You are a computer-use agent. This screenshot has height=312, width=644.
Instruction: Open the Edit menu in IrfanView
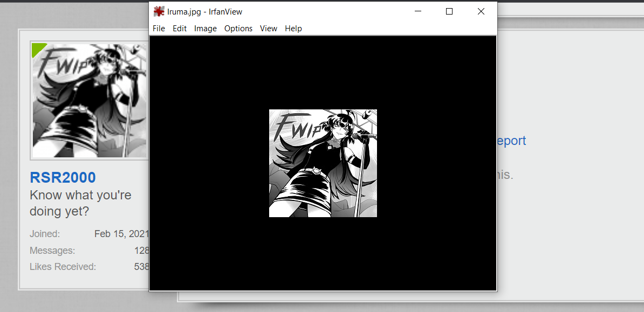tap(180, 29)
